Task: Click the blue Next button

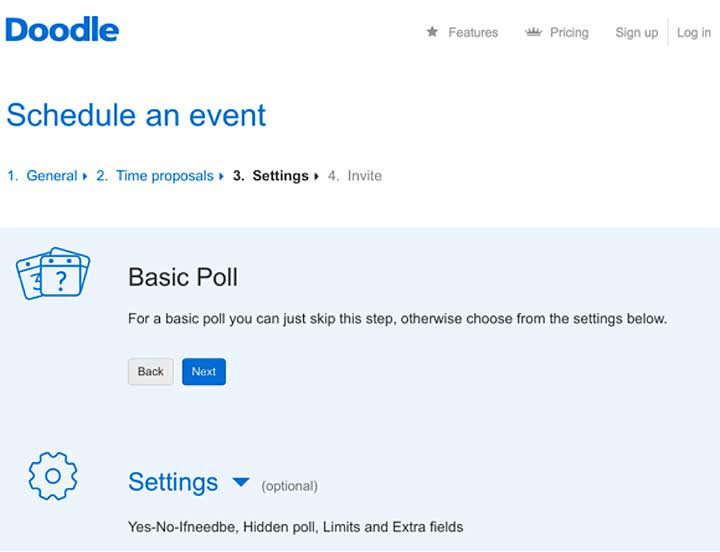Action: [204, 372]
